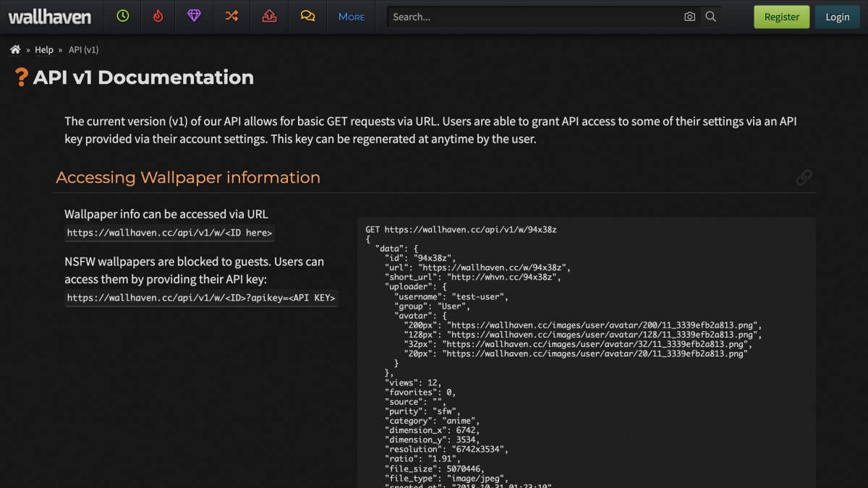This screenshot has height=488, width=868.
Task: Select the apikey URL code snippet
Action: click(x=201, y=298)
